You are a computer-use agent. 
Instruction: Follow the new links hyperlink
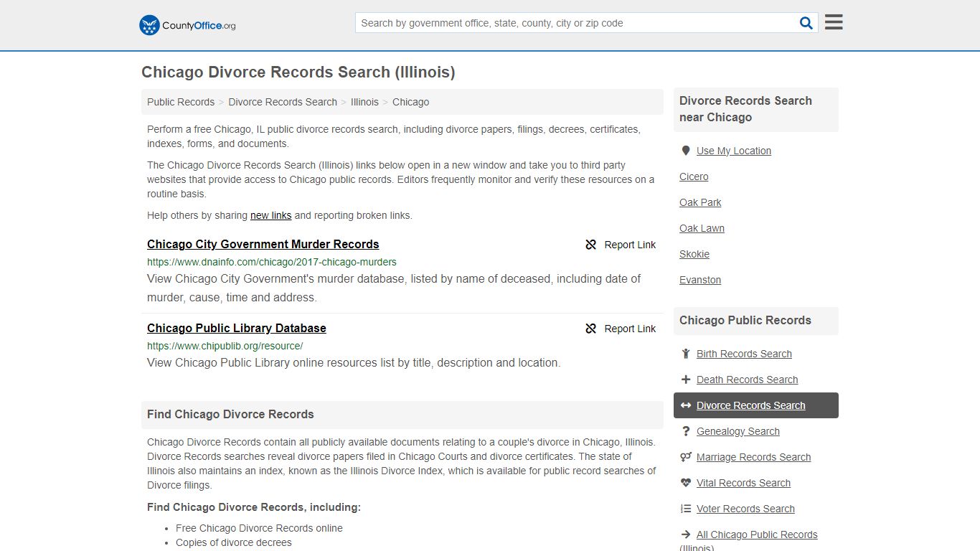(270, 215)
